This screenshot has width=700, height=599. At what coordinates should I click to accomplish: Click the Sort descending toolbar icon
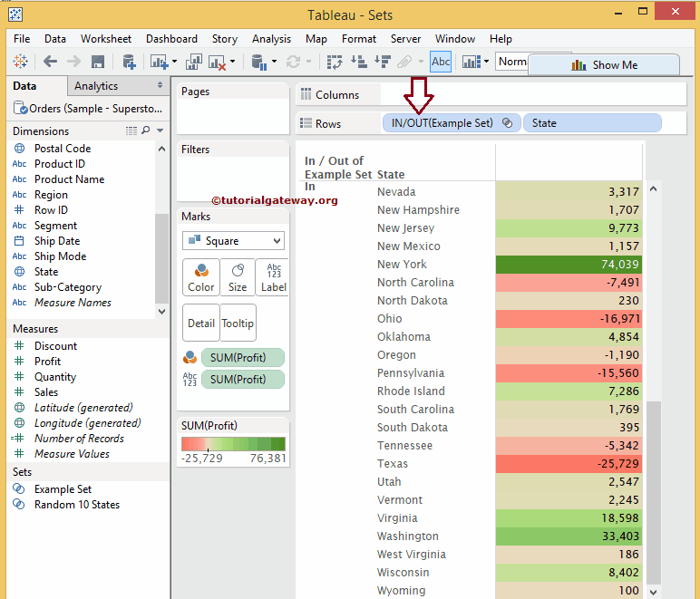tap(382, 62)
